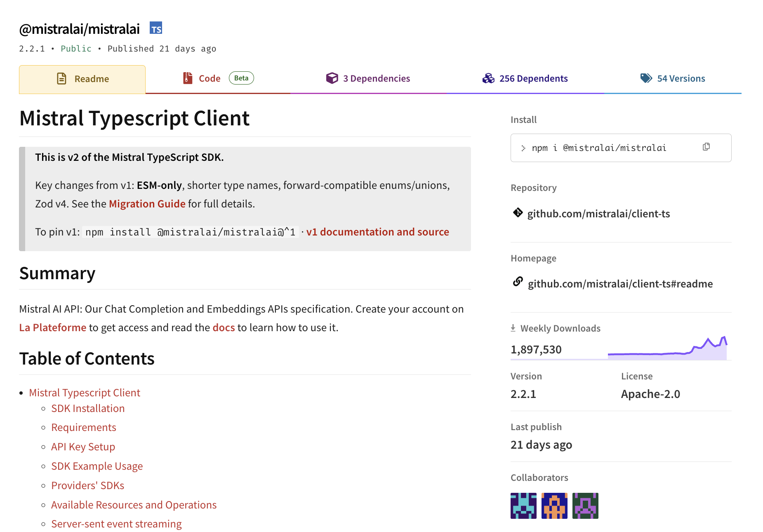
Task: Follow the La Plateforme link
Action: tap(53, 327)
